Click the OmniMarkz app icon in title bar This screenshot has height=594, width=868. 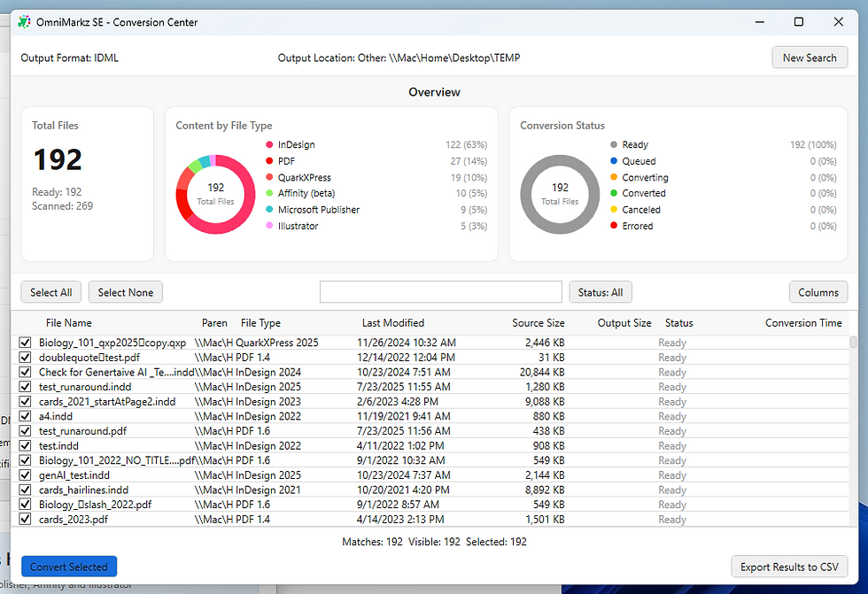coord(24,22)
